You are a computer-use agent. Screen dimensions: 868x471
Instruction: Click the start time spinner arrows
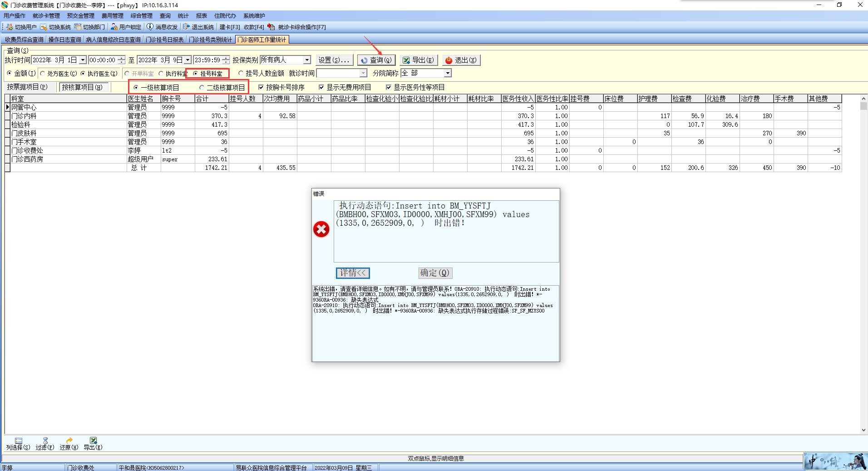point(121,60)
